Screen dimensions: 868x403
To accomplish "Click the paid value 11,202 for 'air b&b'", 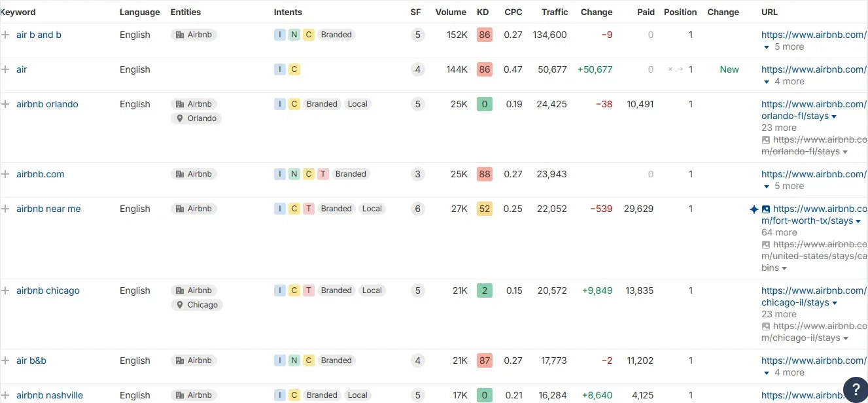I will [x=640, y=360].
